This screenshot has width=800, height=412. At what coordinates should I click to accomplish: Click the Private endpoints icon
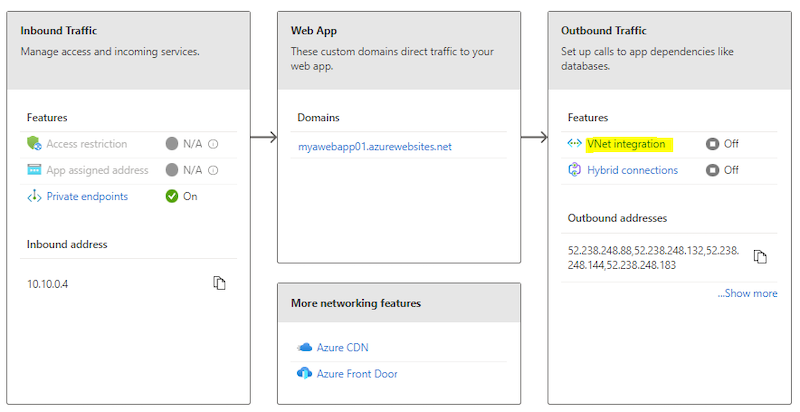[35, 196]
